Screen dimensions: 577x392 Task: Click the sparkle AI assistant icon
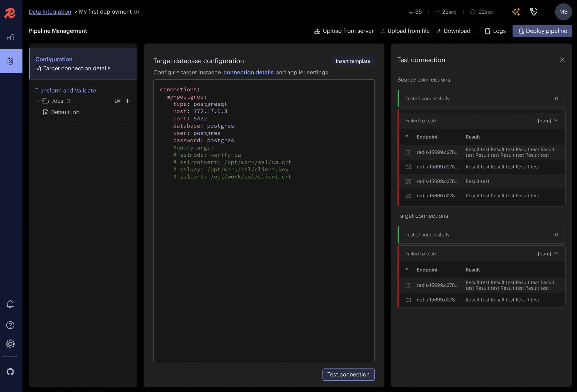(x=516, y=12)
